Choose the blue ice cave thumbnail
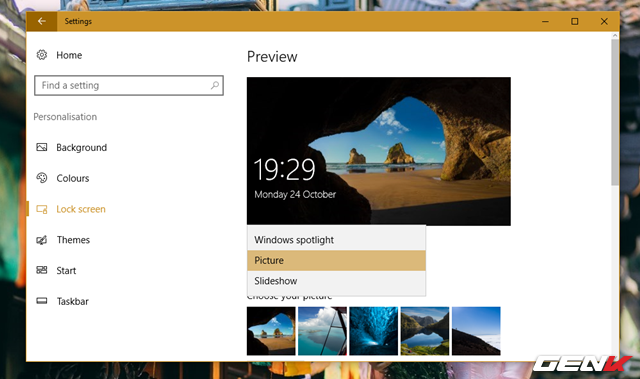The width and height of the screenshot is (640, 379). 373,331
